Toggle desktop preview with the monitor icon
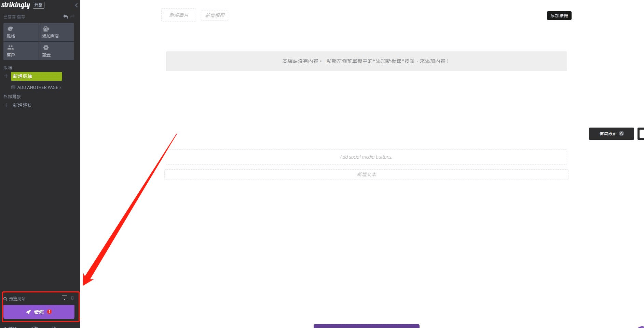Viewport: 644px width, 328px height. [65, 298]
